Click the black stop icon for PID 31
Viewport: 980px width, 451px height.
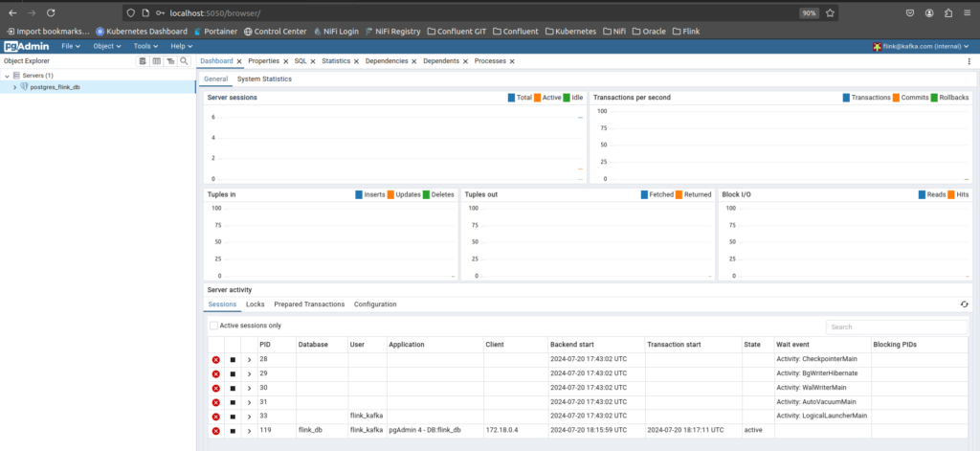(233, 402)
